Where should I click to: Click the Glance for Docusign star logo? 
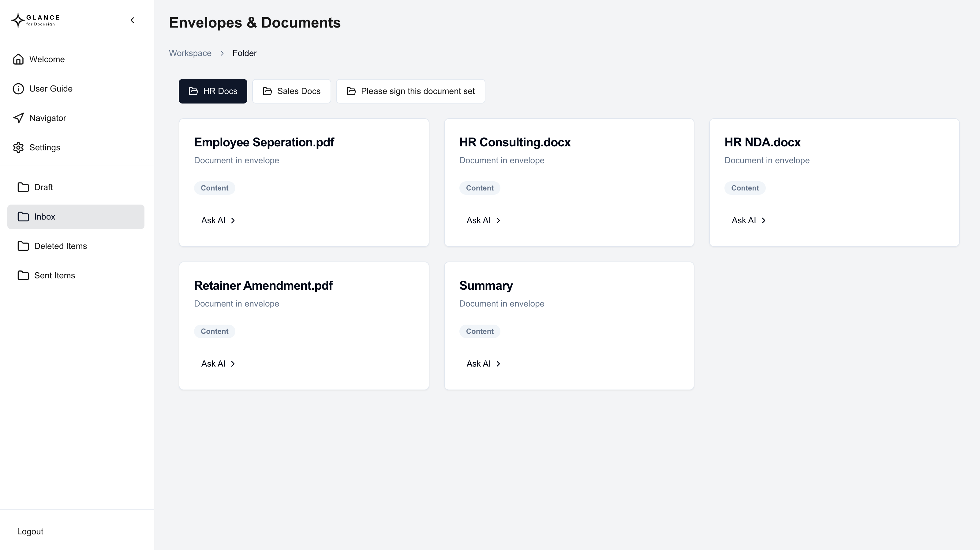(x=17, y=20)
